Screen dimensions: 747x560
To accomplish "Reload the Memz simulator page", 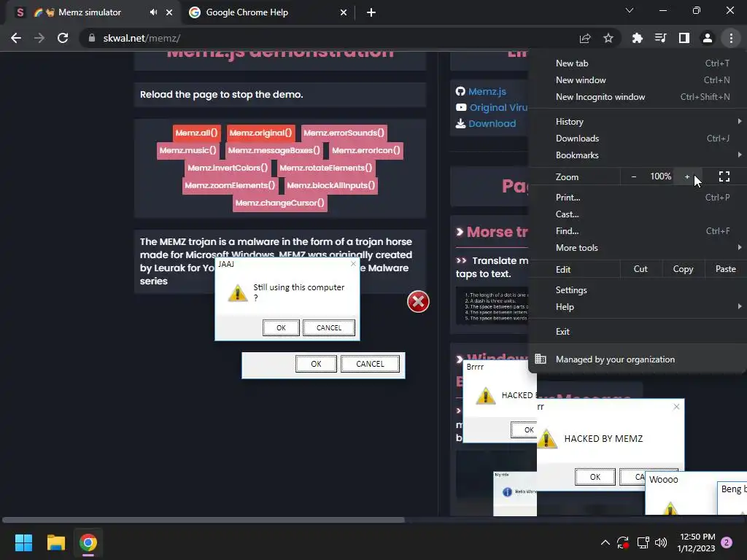I will pyautogui.click(x=63, y=38).
